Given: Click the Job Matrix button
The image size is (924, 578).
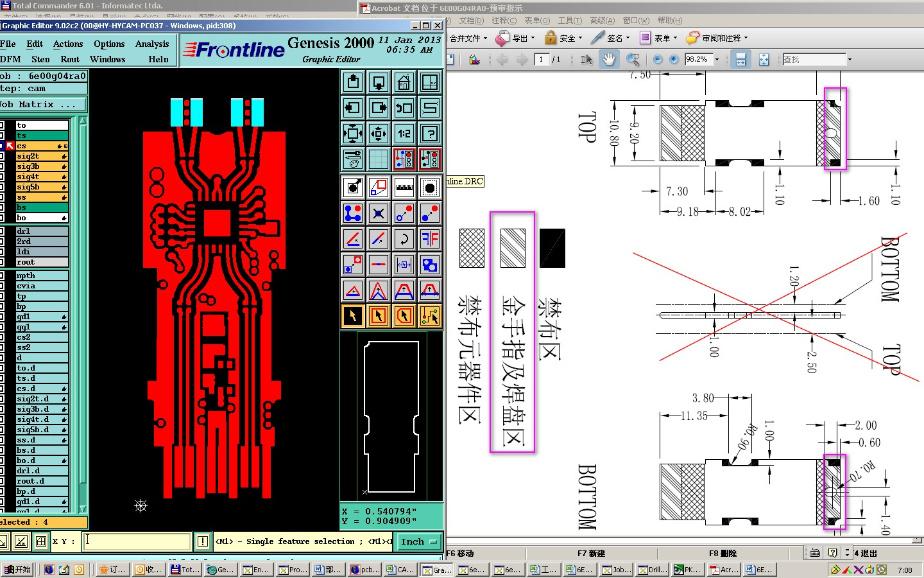Looking at the screenshot, I should [x=42, y=105].
